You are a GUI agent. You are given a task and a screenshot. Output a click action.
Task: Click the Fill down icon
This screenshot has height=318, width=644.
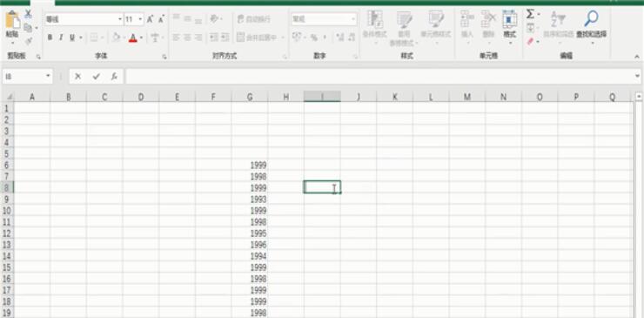(x=530, y=29)
